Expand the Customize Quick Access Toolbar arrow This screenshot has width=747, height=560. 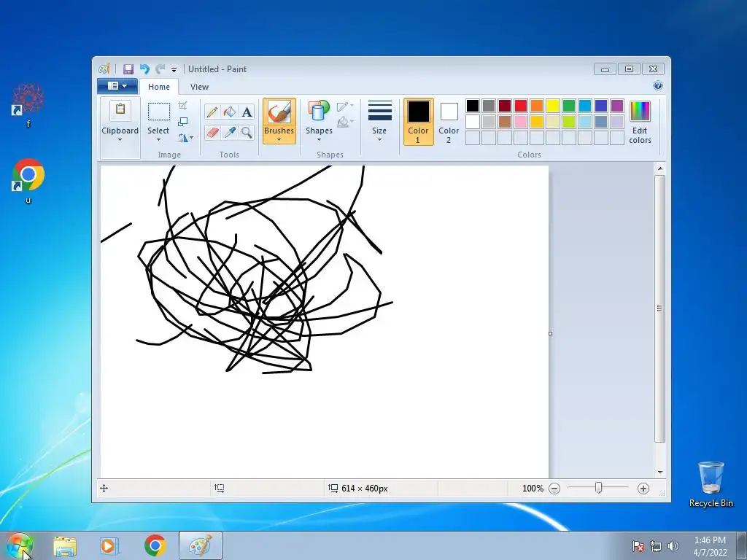point(174,69)
